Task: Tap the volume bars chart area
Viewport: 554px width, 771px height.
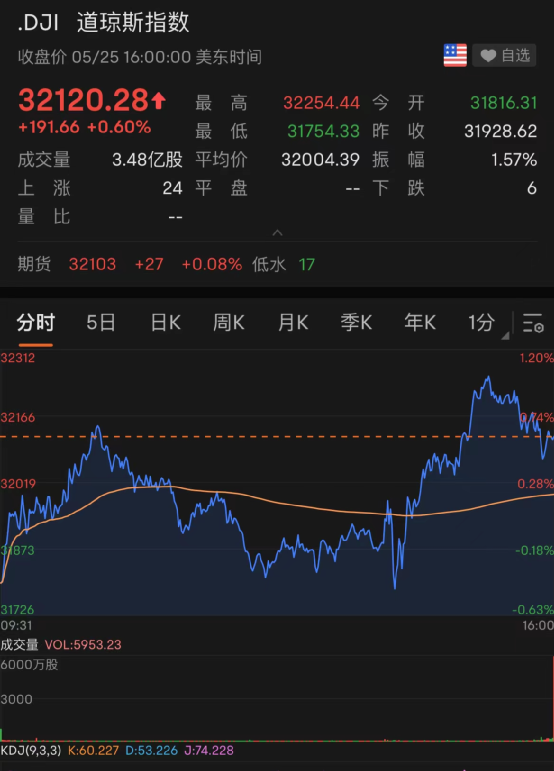Action: 277,698
